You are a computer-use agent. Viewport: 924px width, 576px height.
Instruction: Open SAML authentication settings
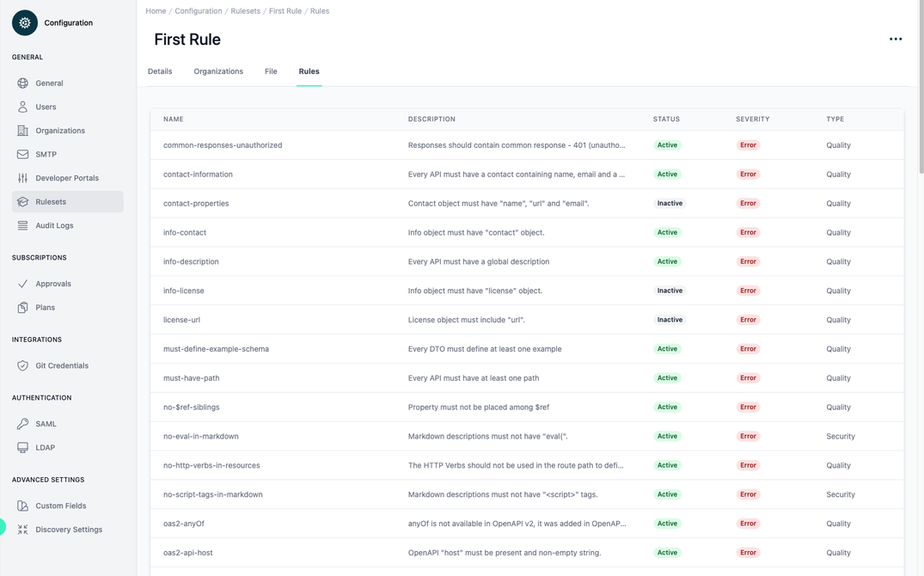(45, 423)
